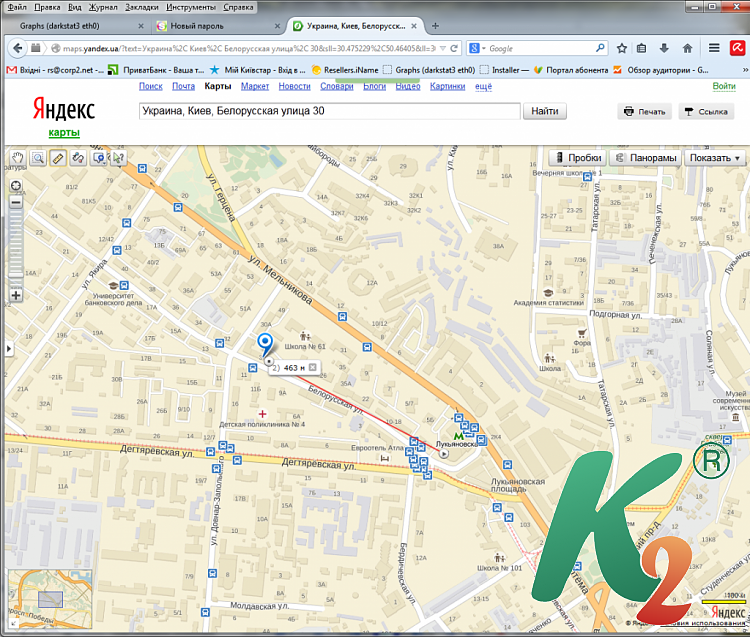
Task: Click the green карты link under logo
Action: (64, 132)
